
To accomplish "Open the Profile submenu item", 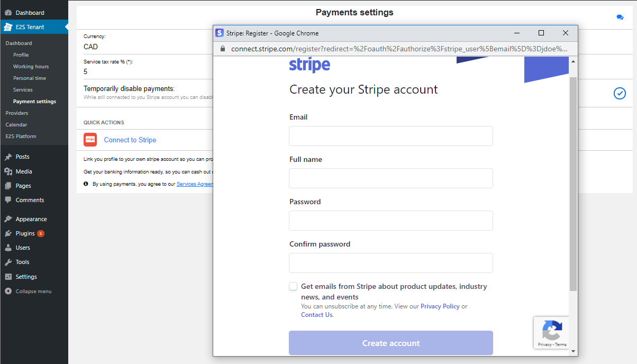I will pos(21,55).
